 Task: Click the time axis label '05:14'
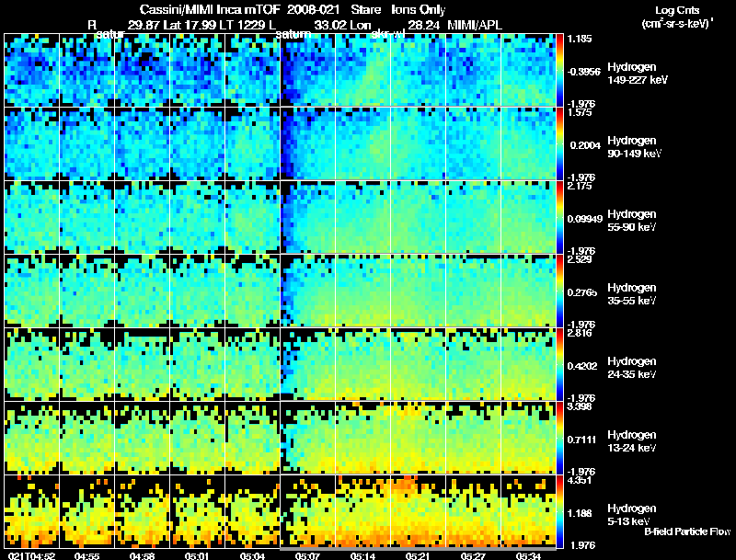(362, 555)
